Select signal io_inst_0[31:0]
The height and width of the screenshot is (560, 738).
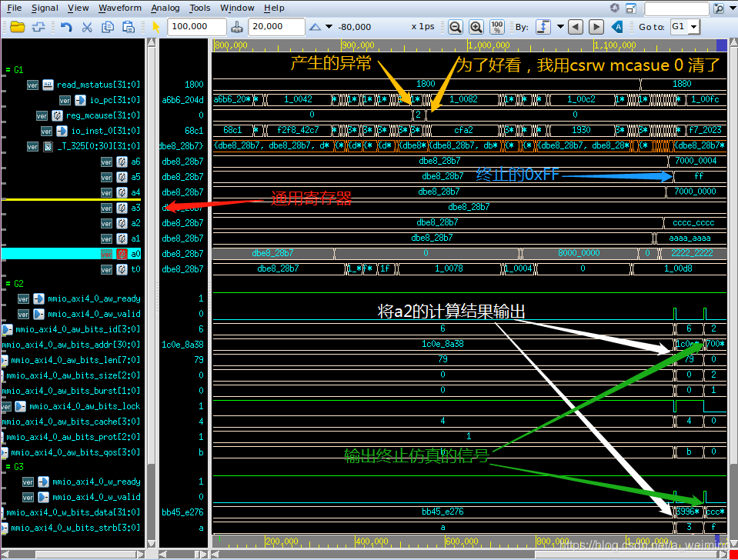click(x=105, y=131)
